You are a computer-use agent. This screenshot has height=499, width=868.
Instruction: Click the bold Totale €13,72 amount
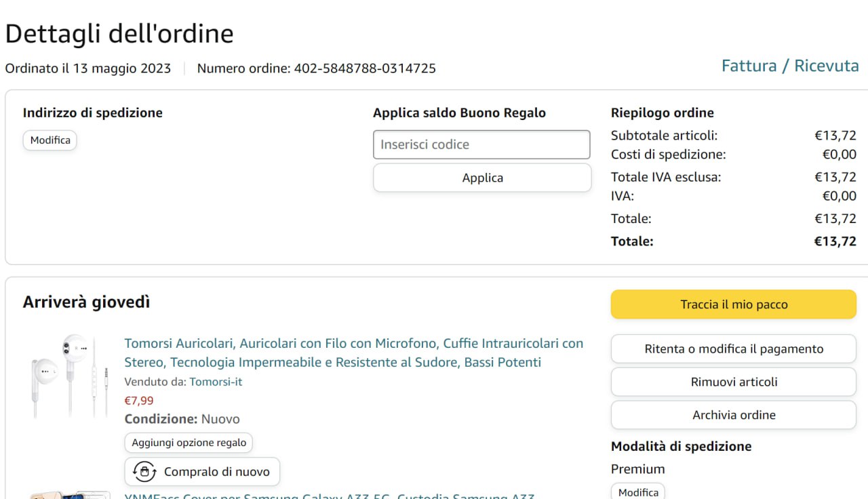tap(835, 241)
